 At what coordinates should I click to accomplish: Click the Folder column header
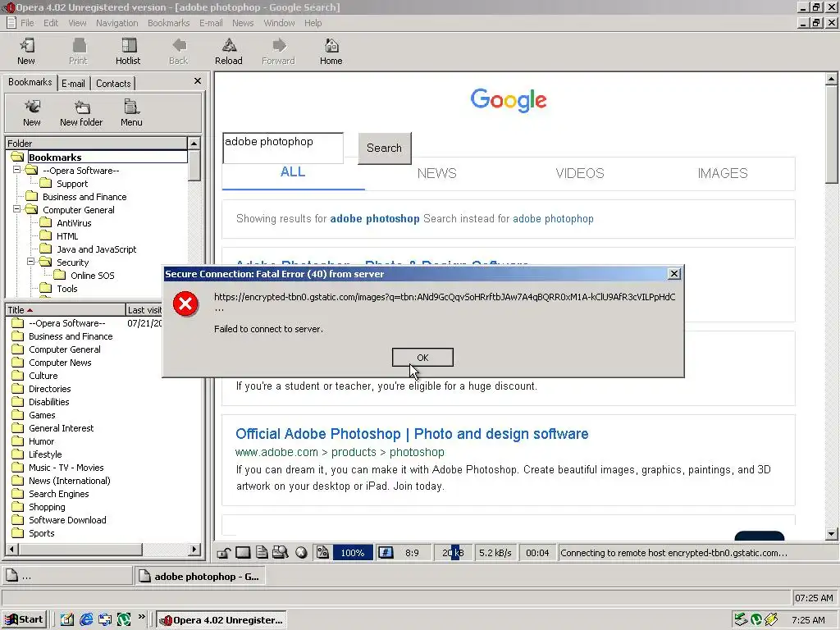point(97,143)
